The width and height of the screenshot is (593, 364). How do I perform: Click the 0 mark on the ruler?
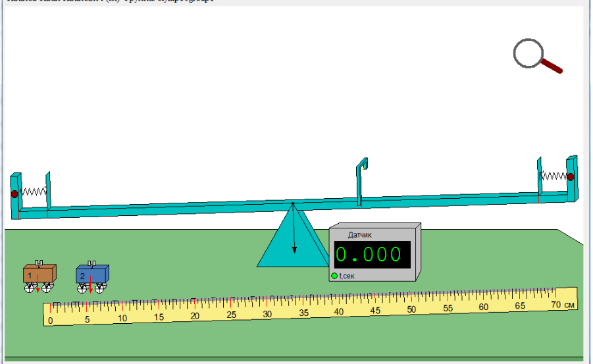pos(50,321)
